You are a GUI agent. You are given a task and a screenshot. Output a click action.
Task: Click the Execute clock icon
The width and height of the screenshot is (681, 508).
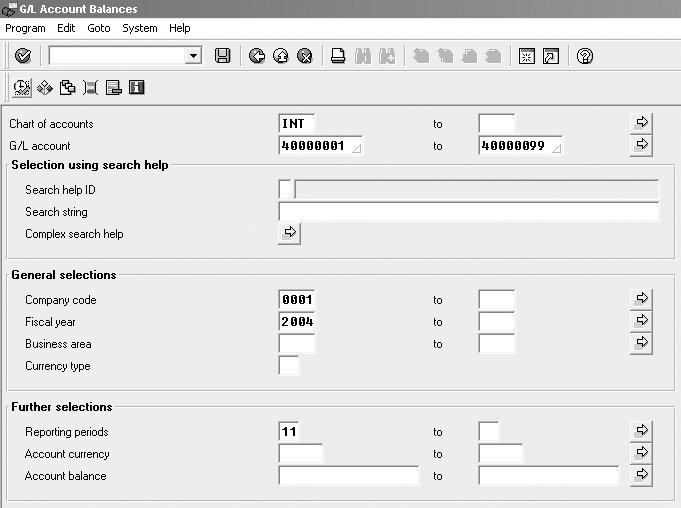(21, 88)
